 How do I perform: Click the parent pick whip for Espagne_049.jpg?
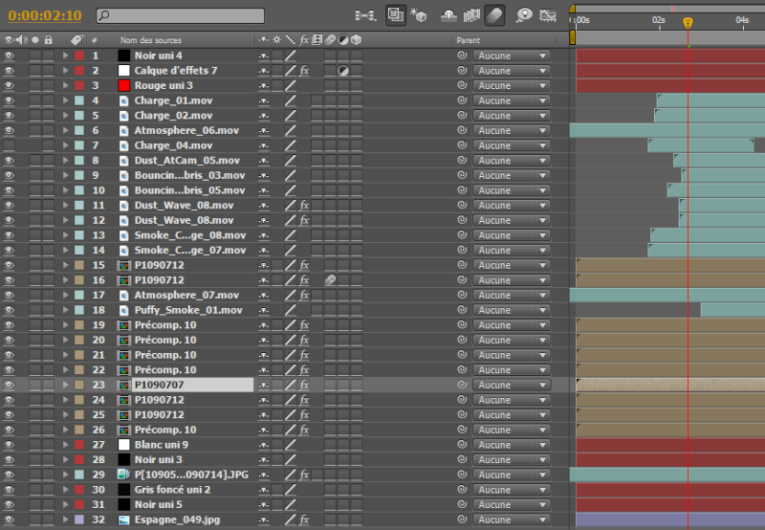(x=462, y=519)
